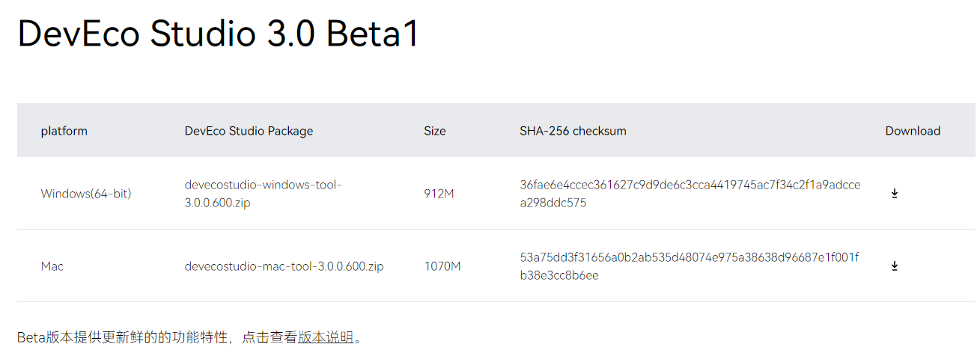The width and height of the screenshot is (980, 353).
Task: Click the devecostudio-mac-tool zip filename
Action: pyautogui.click(x=284, y=266)
